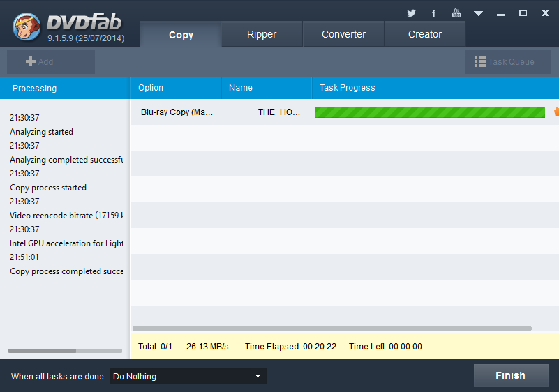Click the version text 9.1.5.9 (25/07/2014)
The image size is (559, 392).
click(x=86, y=38)
